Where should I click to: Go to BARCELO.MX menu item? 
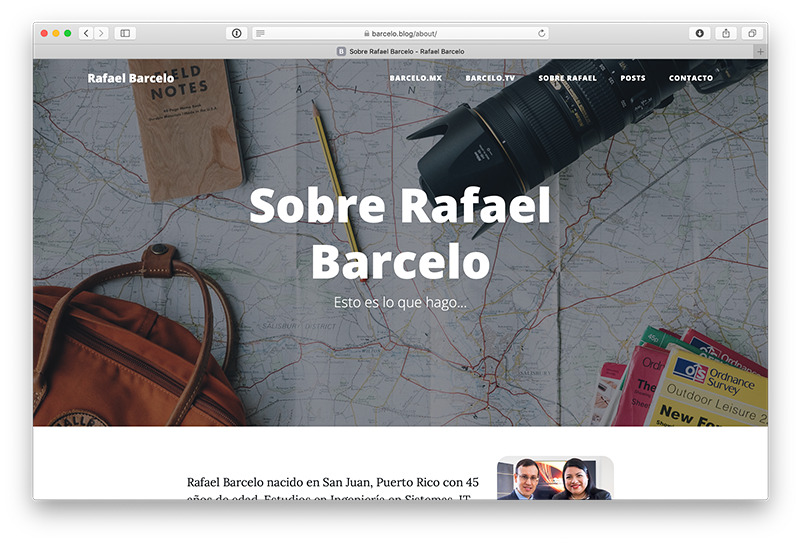coord(415,78)
